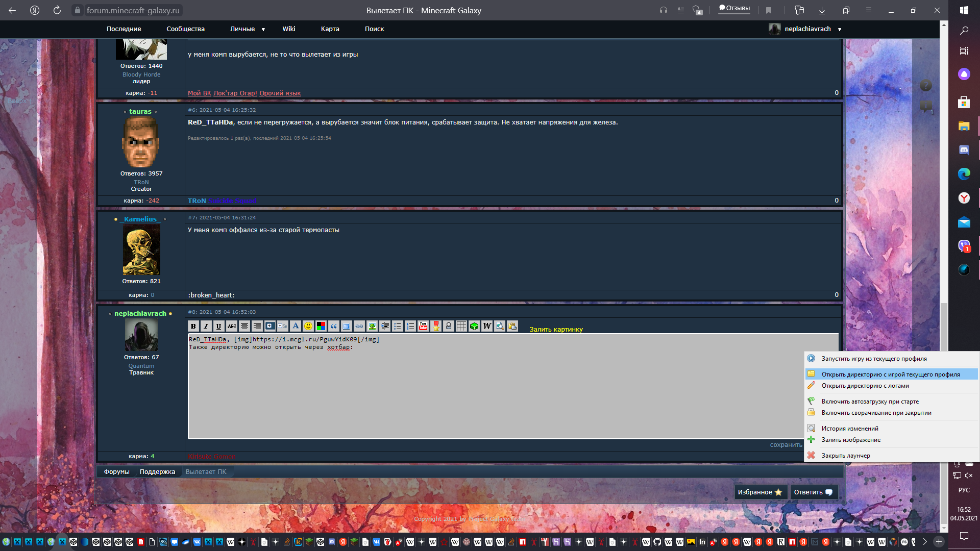980x551 pixels.
Task: Insert Minecraft block with the green cube icon
Action: point(474,326)
